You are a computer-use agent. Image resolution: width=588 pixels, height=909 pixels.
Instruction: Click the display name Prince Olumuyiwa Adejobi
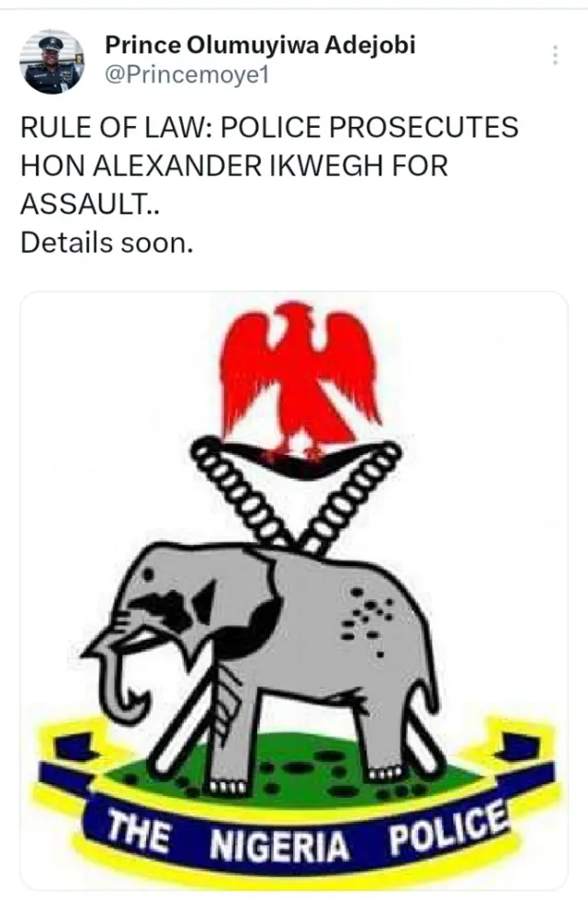(260, 45)
